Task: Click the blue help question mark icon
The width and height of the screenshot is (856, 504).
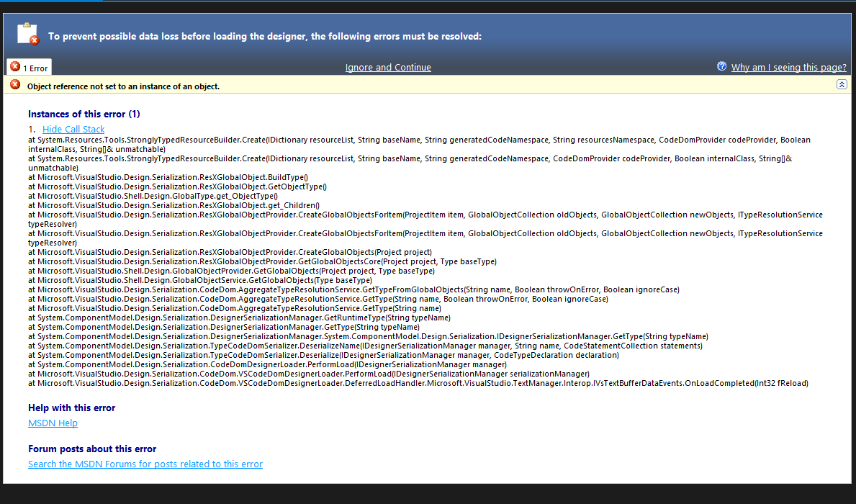Action: pyautogui.click(x=721, y=66)
